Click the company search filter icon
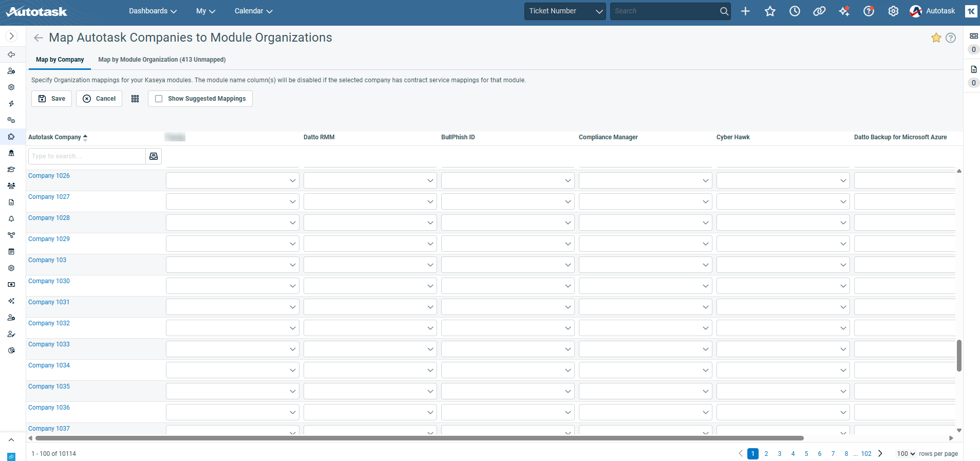Viewport: 980px width, 461px height. (x=154, y=156)
